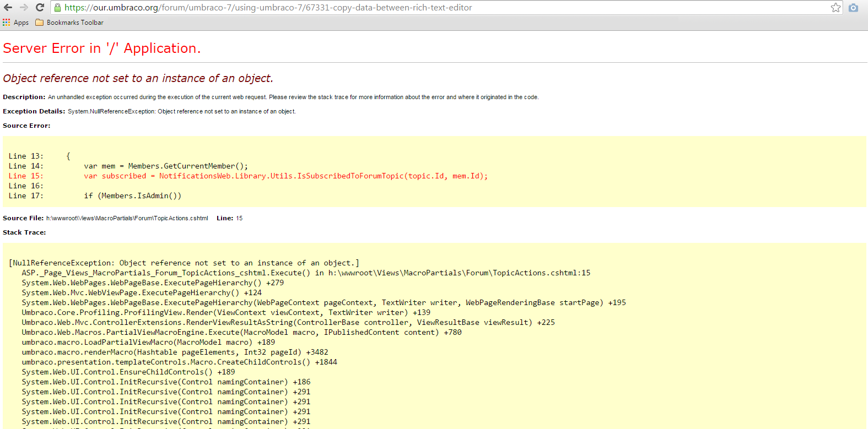Click Control.EnsureChildControls() +189 frame
Viewport: 868px width, 429px height.
pos(128,372)
